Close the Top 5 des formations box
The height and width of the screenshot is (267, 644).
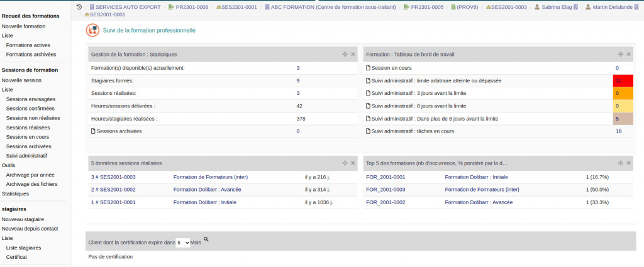point(629,163)
